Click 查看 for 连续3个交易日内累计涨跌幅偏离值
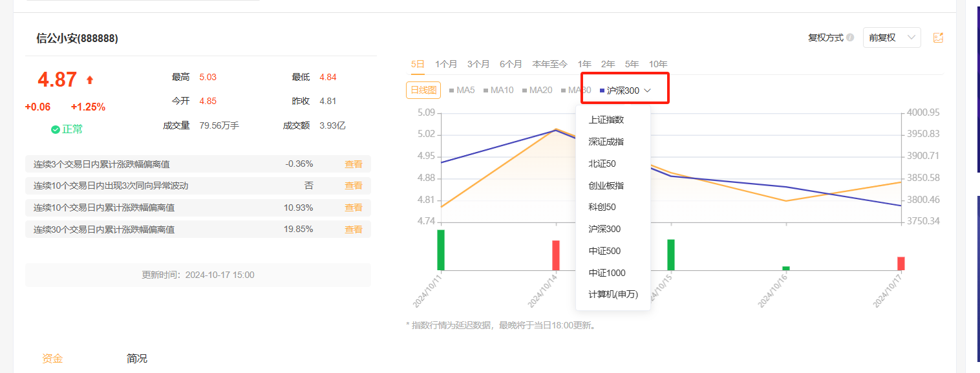The height and width of the screenshot is (373, 980). 354,164
